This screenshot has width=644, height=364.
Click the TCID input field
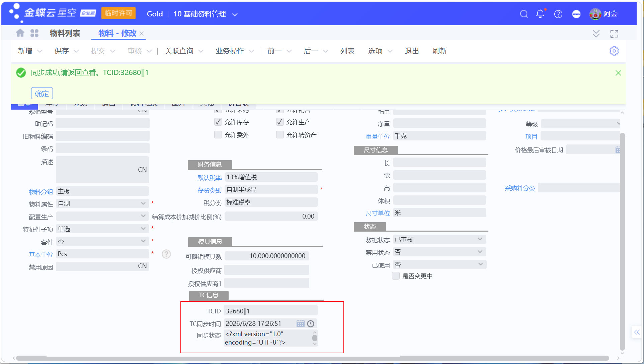pos(270,311)
